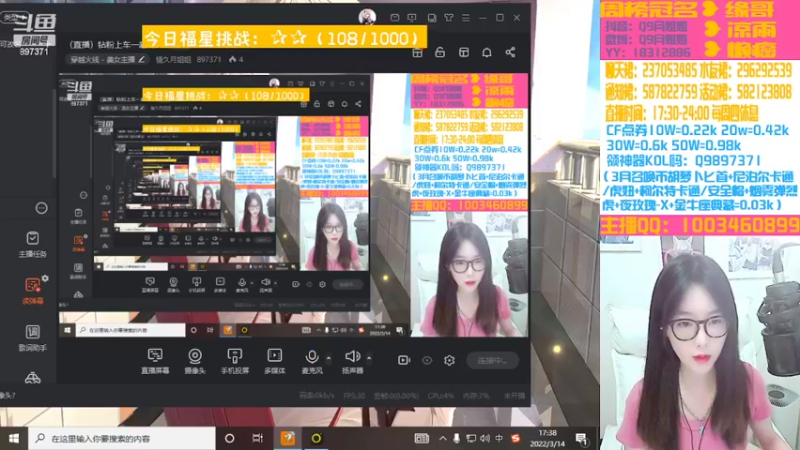The image size is (800, 450).
Task: Toggle the scene lock icon
Action: [x=440, y=52]
